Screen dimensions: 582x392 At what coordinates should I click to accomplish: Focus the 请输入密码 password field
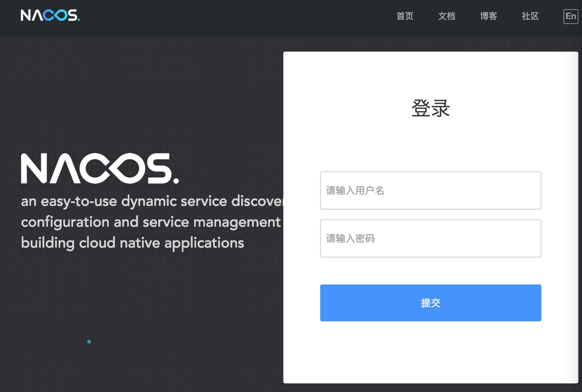[x=431, y=238]
